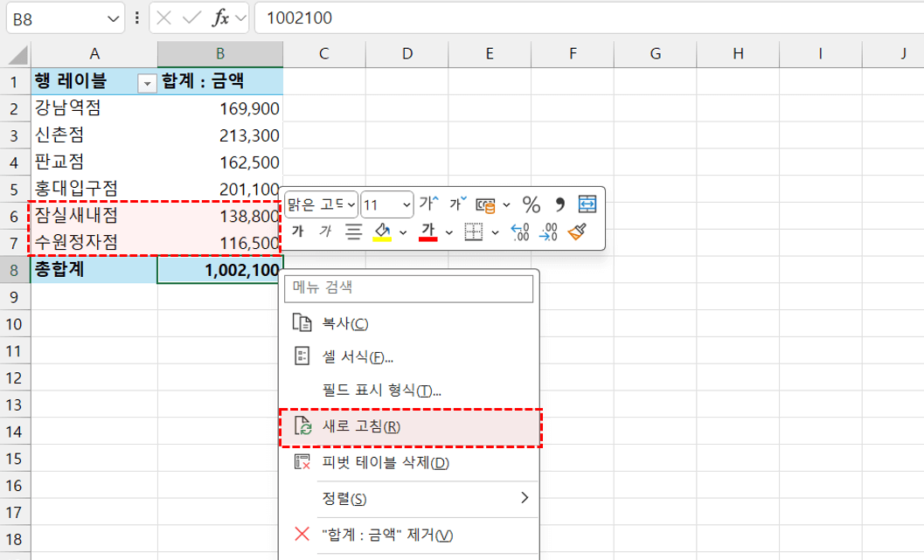Open the fill color dropdown arrow
924x560 pixels.
(402, 232)
